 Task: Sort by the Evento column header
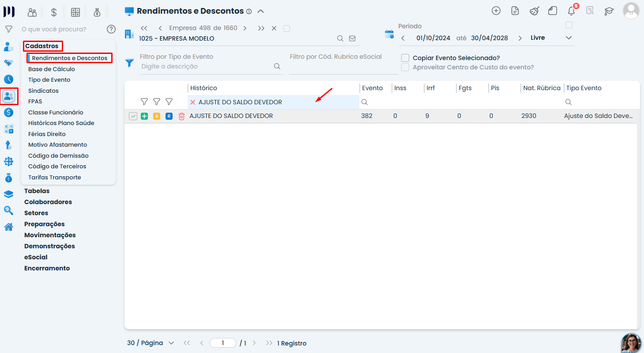pyautogui.click(x=373, y=88)
